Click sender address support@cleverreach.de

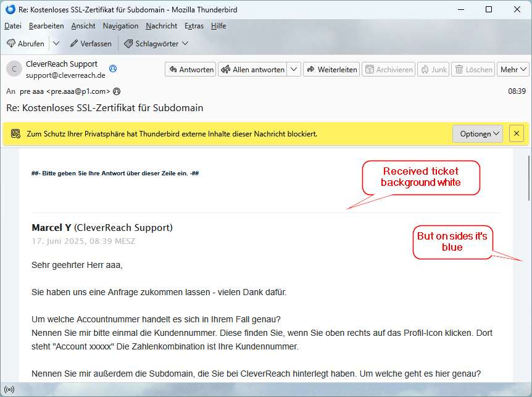point(65,75)
